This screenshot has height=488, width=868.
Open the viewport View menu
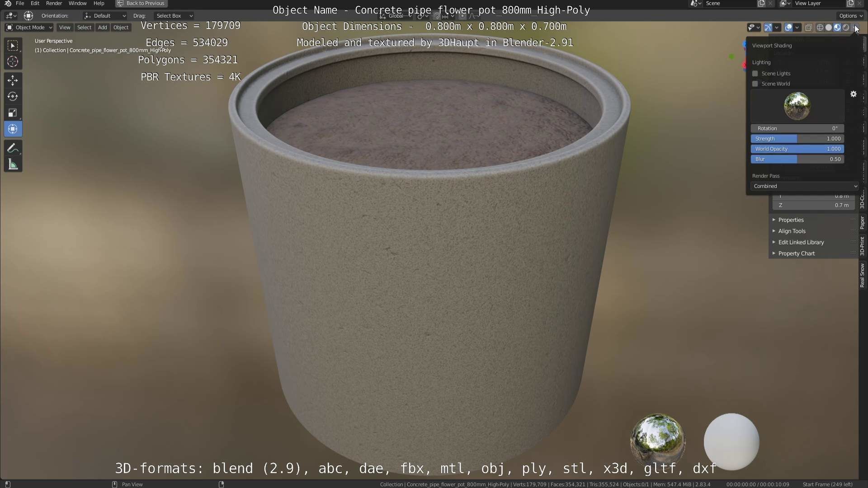coord(65,28)
